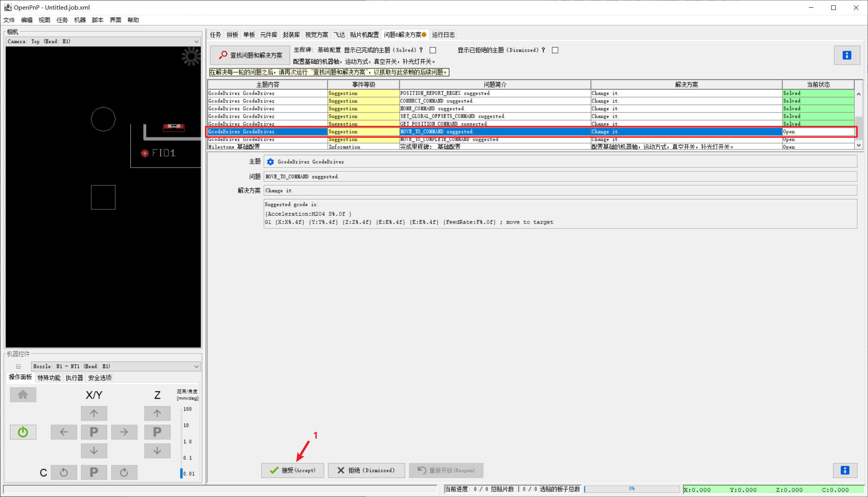Enable showing Solved issues checkbox
The width and height of the screenshot is (868, 497).
433,50
